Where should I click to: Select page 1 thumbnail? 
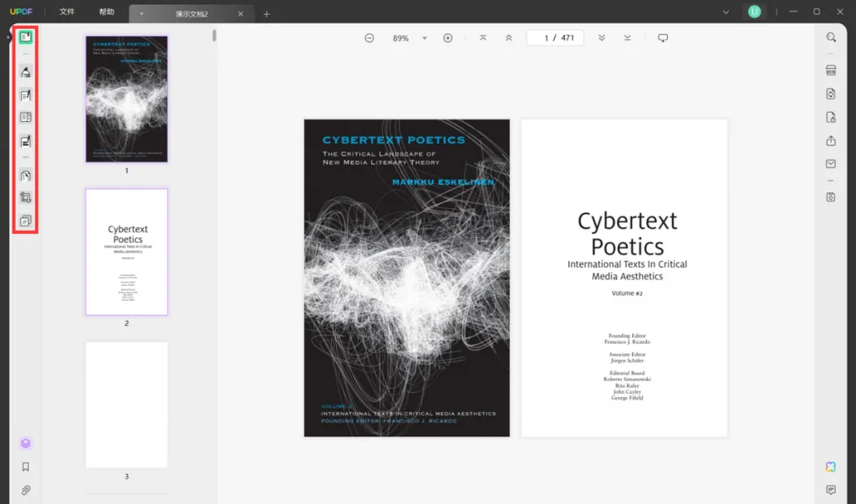(127, 99)
